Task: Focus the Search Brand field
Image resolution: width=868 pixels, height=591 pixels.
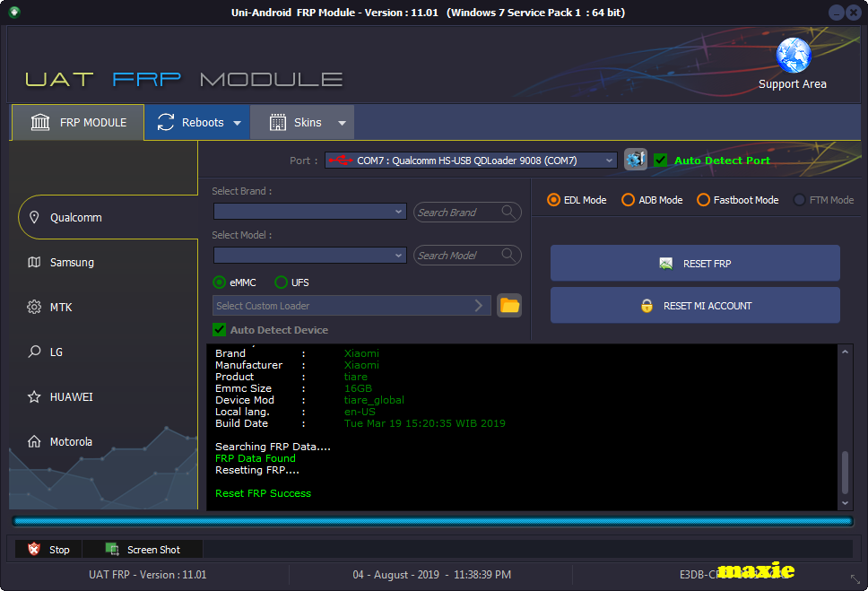Action: [467, 212]
